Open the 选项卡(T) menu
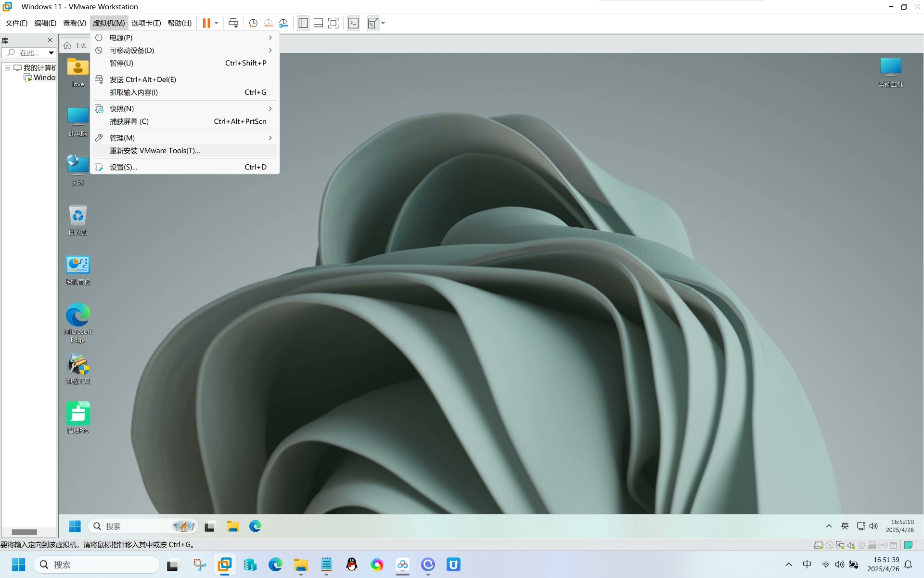Screen dimensions: 924x578 pyautogui.click(x=146, y=23)
